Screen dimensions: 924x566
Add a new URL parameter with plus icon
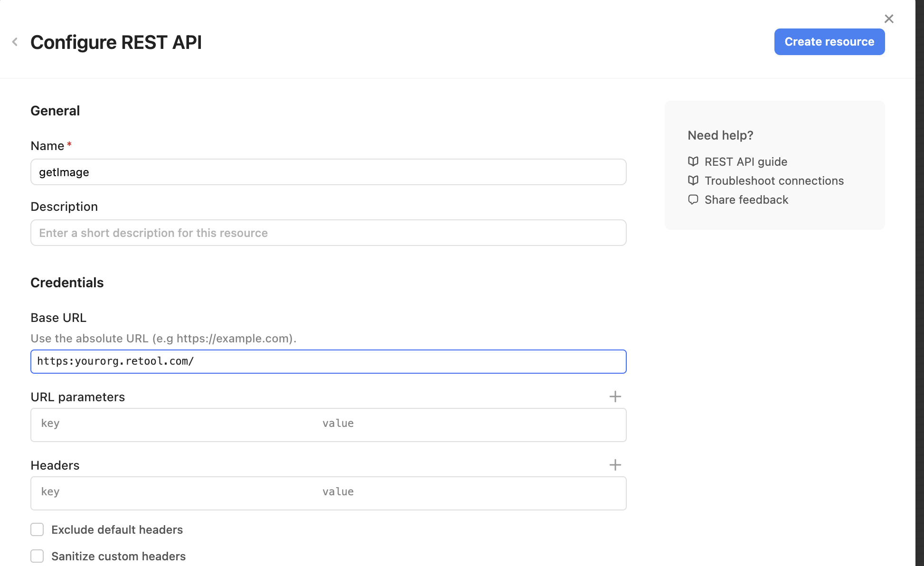(615, 396)
